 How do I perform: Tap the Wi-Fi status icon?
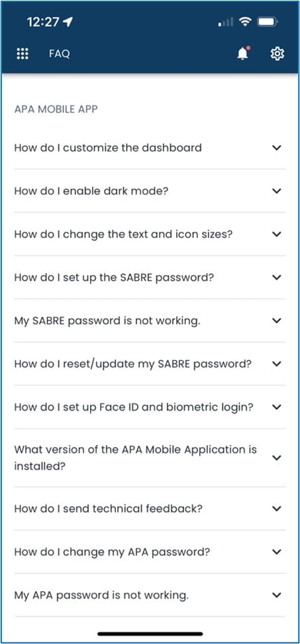[x=246, y=22]
